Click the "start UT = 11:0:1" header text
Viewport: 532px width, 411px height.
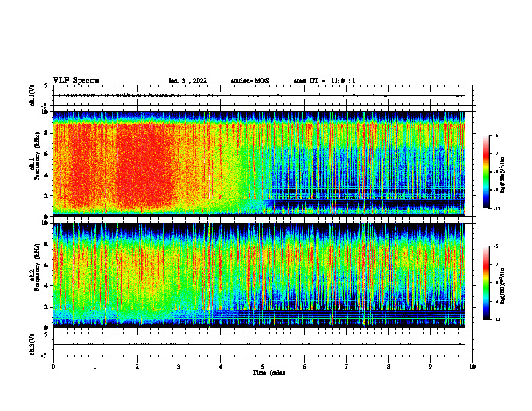tap(324, 81)
